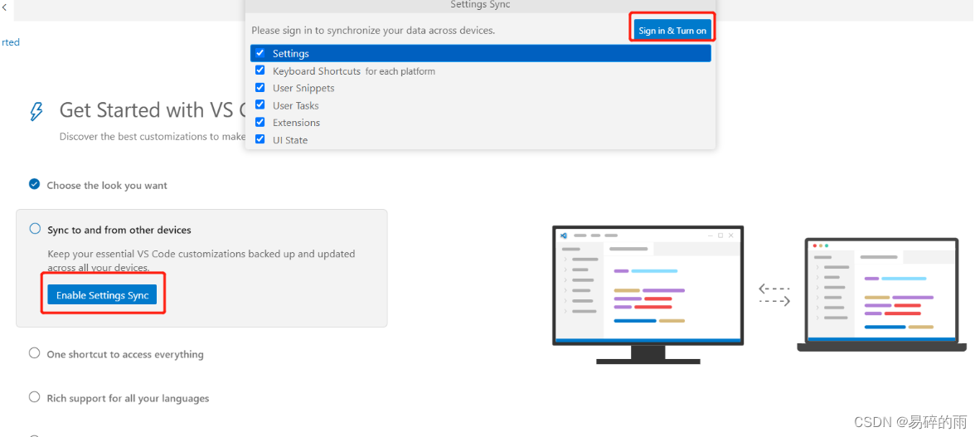Click the laptop sync illustration
This screenshot has width=980, height=437.
pos(881,294)
